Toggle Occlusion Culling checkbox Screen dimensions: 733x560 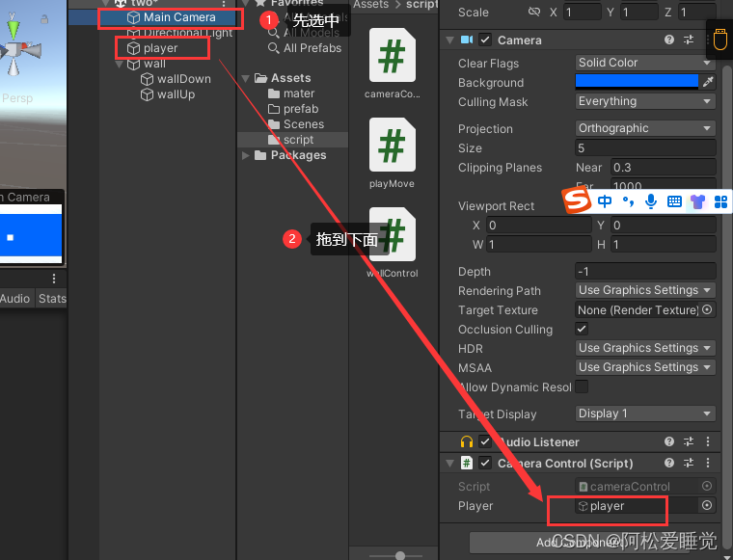point(582,329)
